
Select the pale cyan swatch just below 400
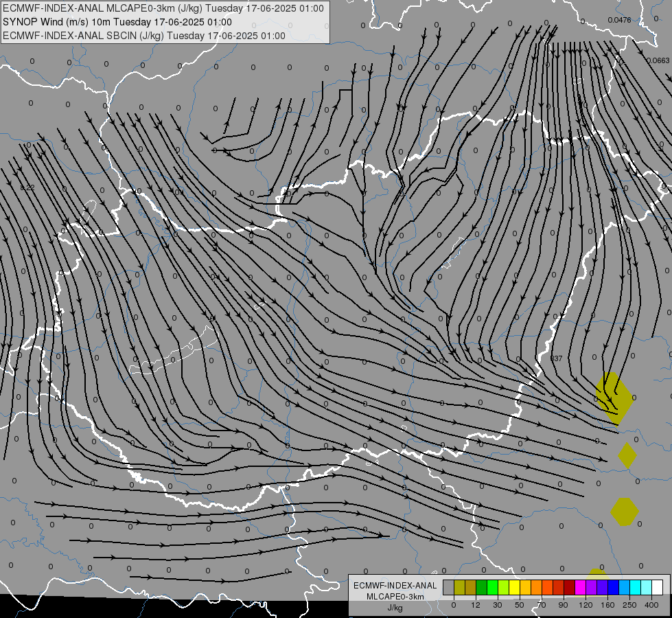(x=647, y=587)
